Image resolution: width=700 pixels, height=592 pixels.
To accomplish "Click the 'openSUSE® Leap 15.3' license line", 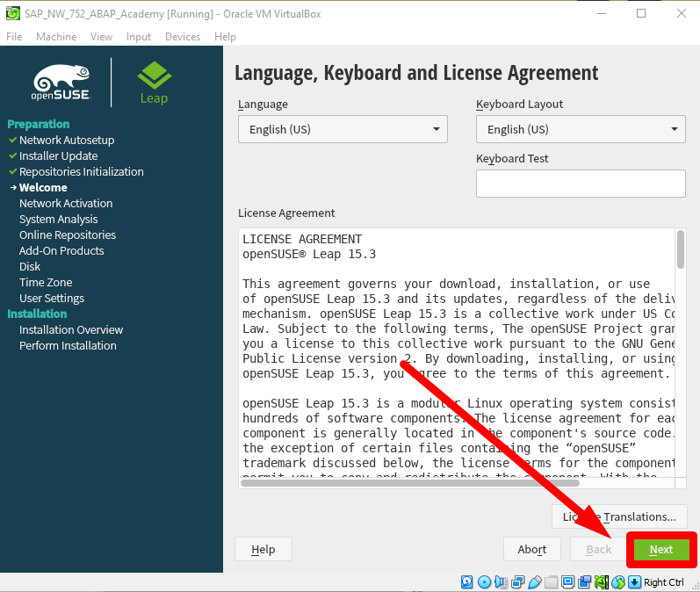I will tap(309, 255).
